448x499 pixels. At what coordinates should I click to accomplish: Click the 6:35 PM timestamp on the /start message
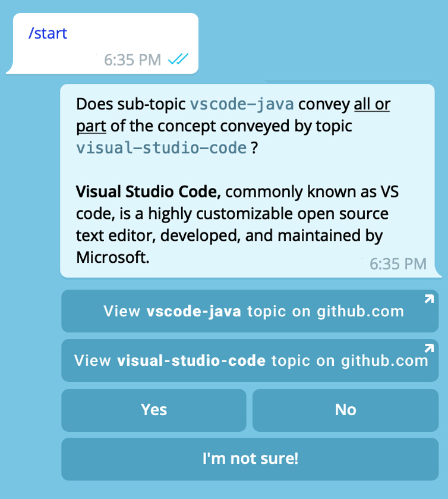132,59
